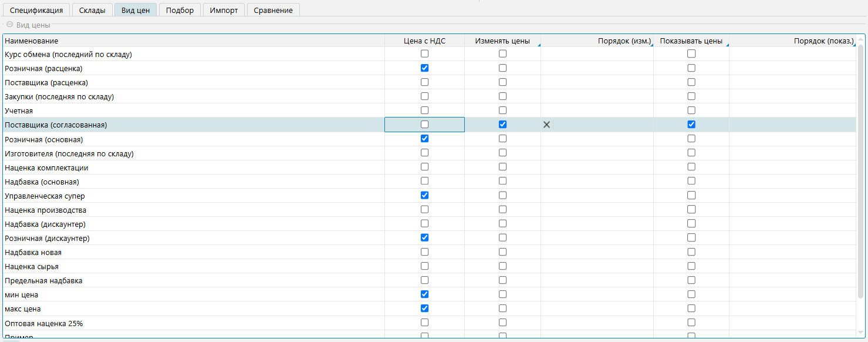Select the row Поставщика (расценка)
The height and width of the screenshot is (342, 868).
429,82
